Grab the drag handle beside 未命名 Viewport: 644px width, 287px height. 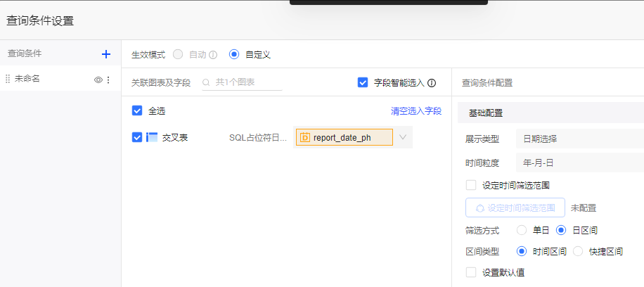[x=8, y=79]
